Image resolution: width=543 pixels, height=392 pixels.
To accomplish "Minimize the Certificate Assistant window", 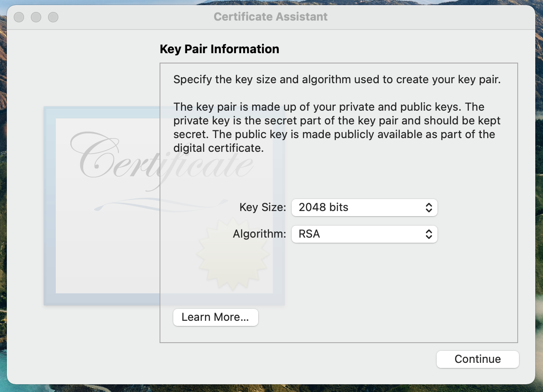I will 36,17.
